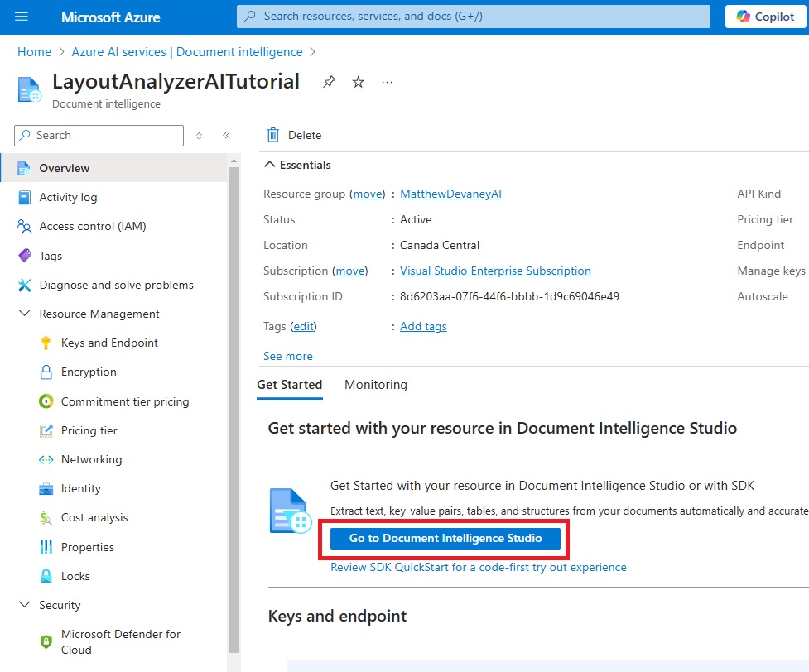Image resolution: width=809 pixels, height=672 pixels.
Task: Open Diagnose and solve problems icon
Action: click(24, 286)
